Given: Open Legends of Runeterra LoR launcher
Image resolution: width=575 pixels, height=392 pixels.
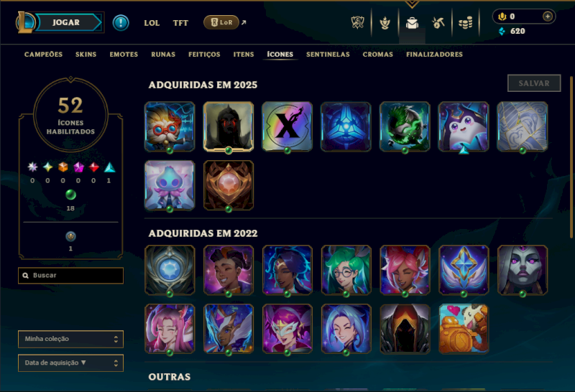Looking at the screenshot, I should 221,22.
